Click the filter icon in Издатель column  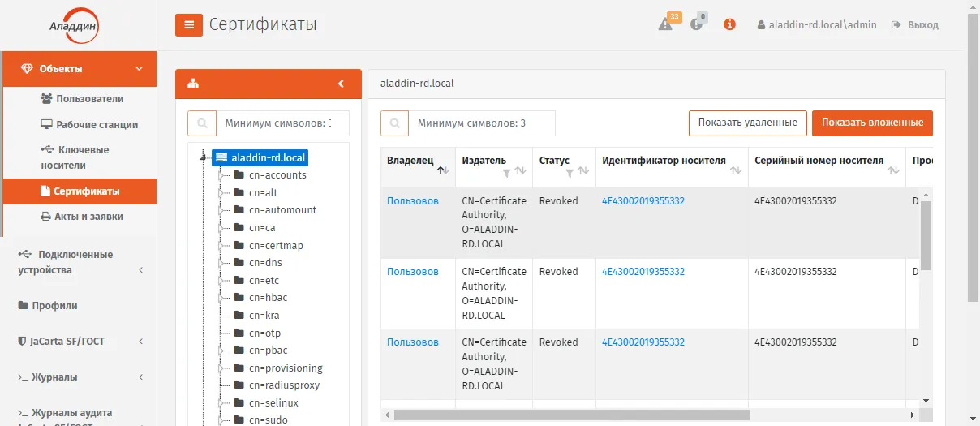507,172
